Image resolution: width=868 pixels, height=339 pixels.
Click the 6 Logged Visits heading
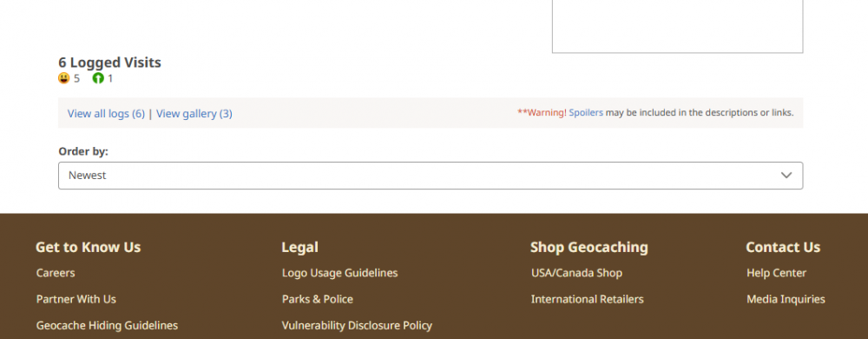click(x=109, y=63)
